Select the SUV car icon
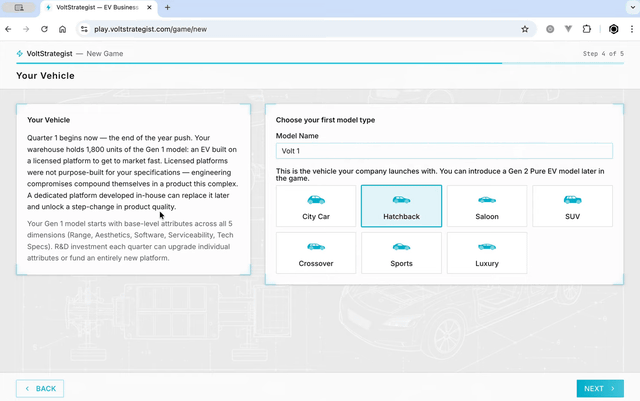 pyautogui.click(x=573, y=200)
